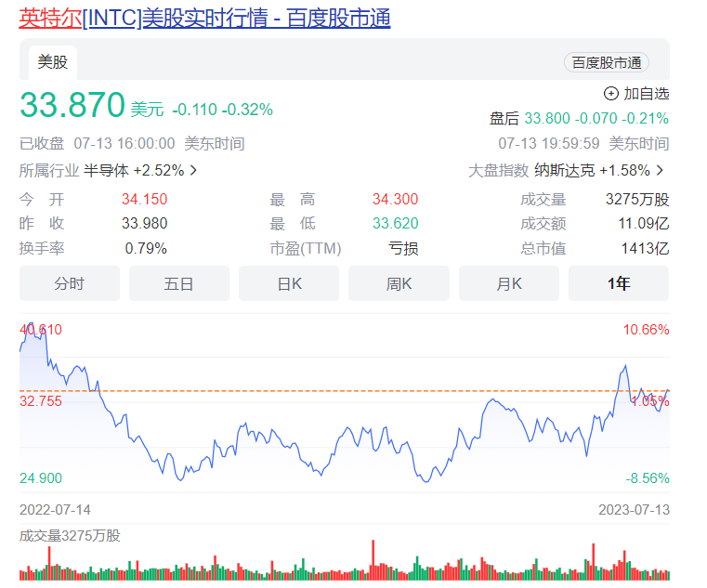Switch chart to 分时 view
707x588 pixels.
point(70,283)
